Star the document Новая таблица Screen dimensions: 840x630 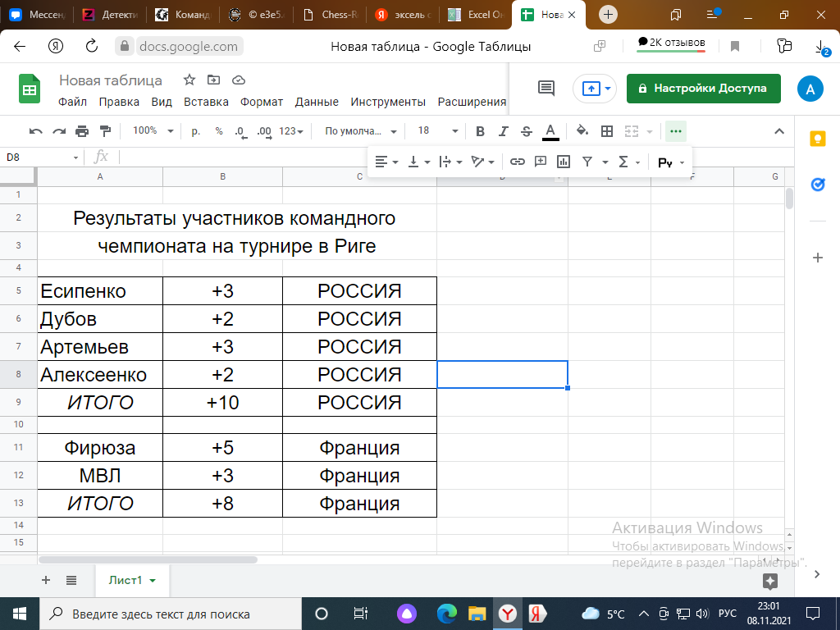click(189, 80)
